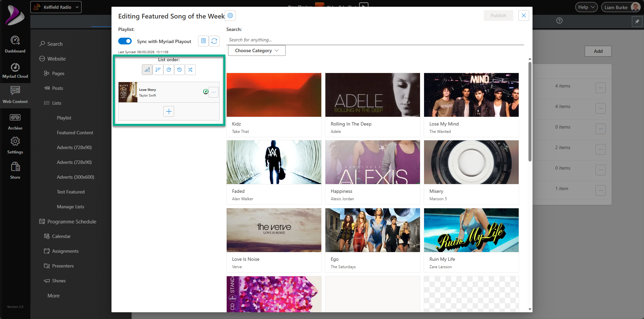Click the dialog's vertical scrollbar
This screenshot has width=644, height=319.
(530, 111)
